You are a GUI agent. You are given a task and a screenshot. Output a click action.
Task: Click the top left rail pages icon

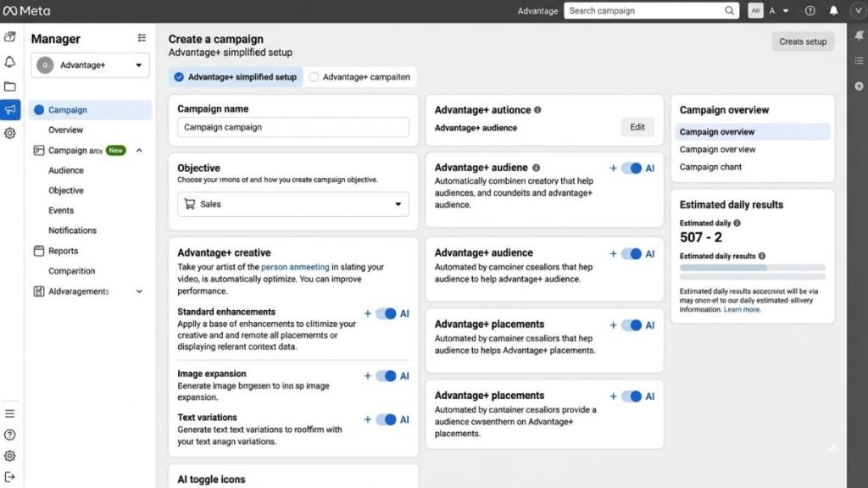click(x=10, y=37)
